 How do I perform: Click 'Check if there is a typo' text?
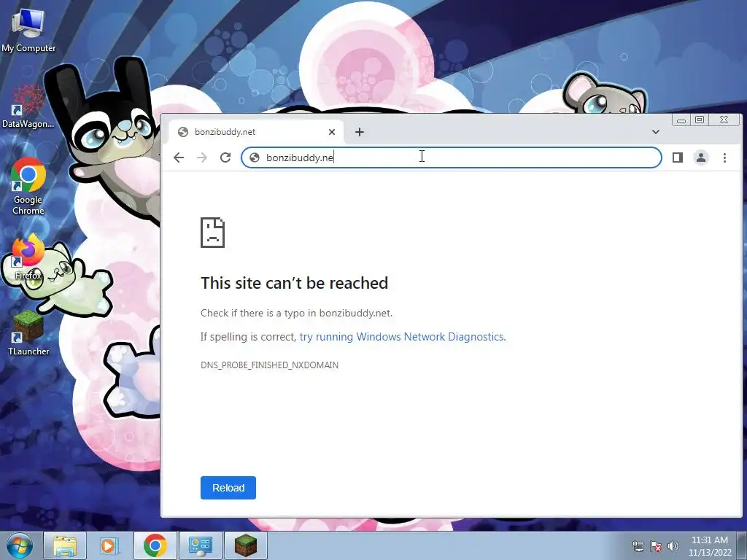[296, 313]
